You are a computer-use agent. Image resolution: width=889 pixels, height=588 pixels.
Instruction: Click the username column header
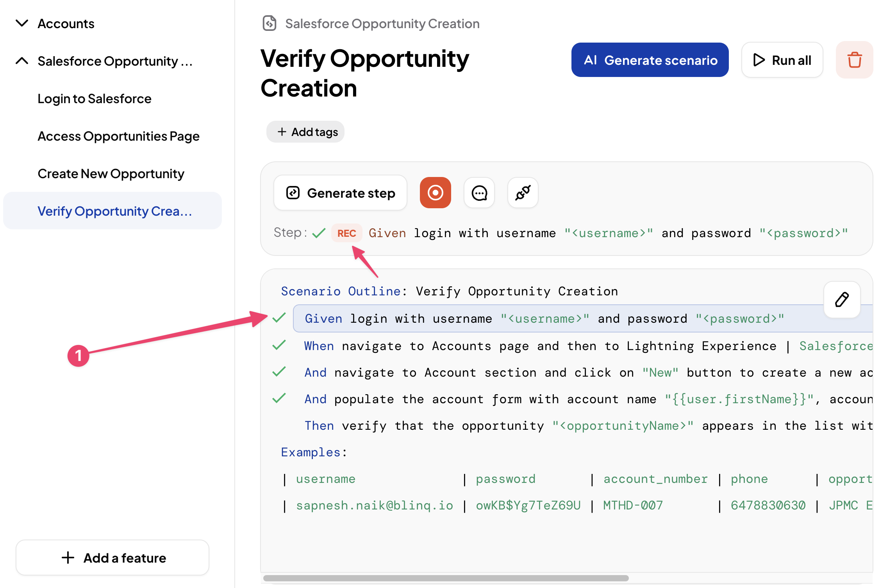click(326, 479)
